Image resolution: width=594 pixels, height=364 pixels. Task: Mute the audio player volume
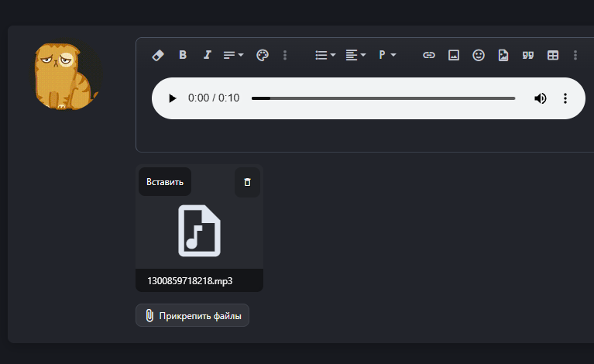pyautogui.click(x=541, y=98)
